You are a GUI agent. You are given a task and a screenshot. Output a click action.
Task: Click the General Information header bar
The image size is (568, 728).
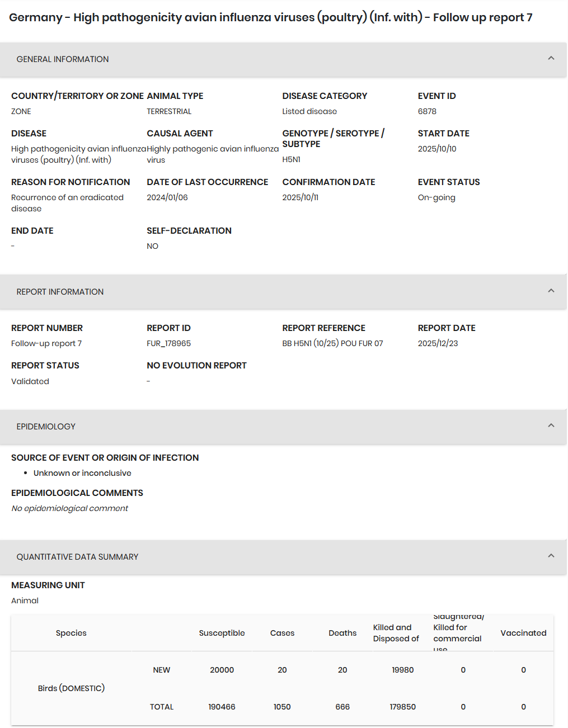(x=284, y=59)
